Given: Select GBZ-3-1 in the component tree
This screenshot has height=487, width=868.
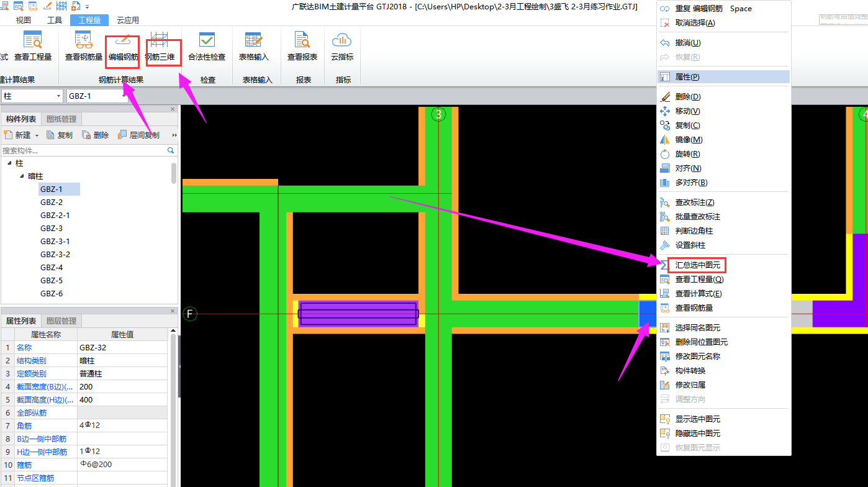Looking at the screenshot, I should (x=55, y=242).
